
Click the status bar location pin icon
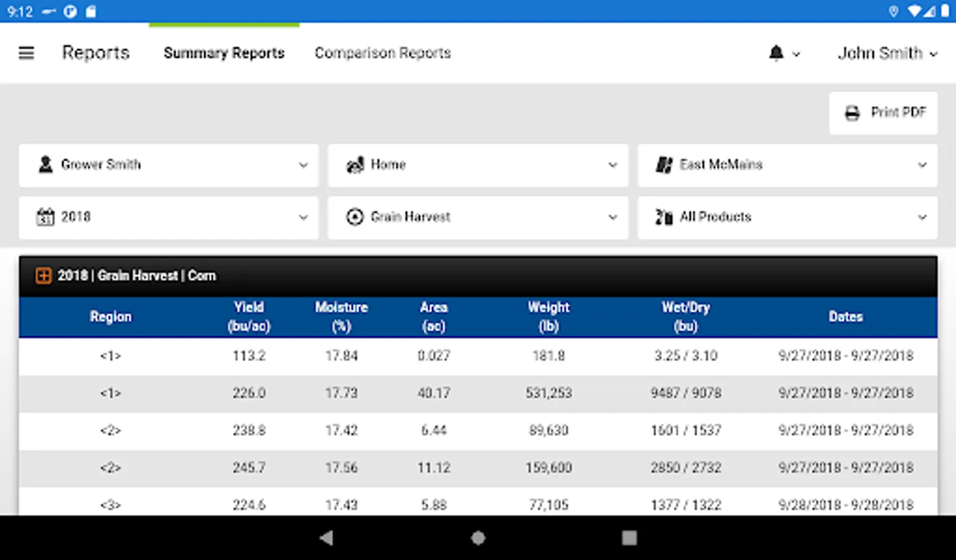(x=894, y=11)
